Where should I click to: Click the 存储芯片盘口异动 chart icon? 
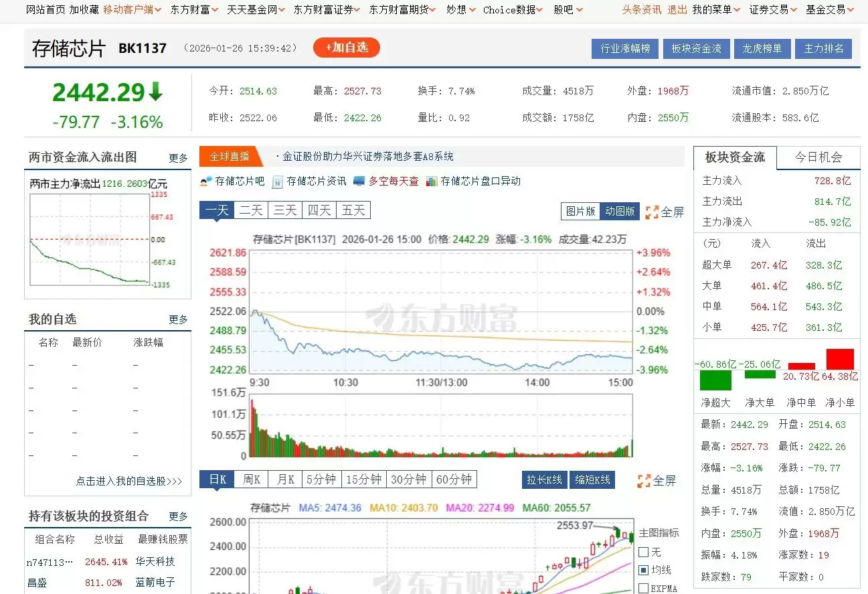(432, 181)
